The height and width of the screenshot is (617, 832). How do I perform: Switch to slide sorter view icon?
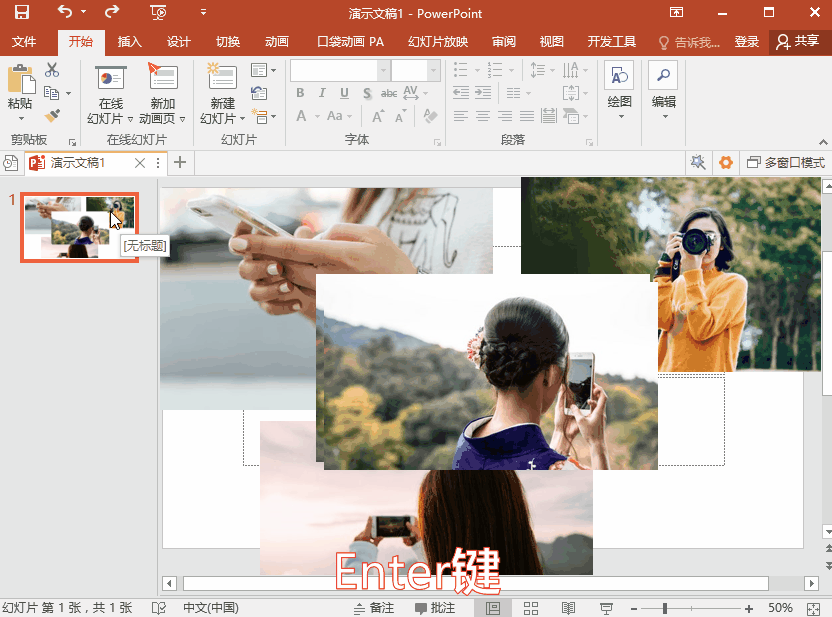[531, 608]
